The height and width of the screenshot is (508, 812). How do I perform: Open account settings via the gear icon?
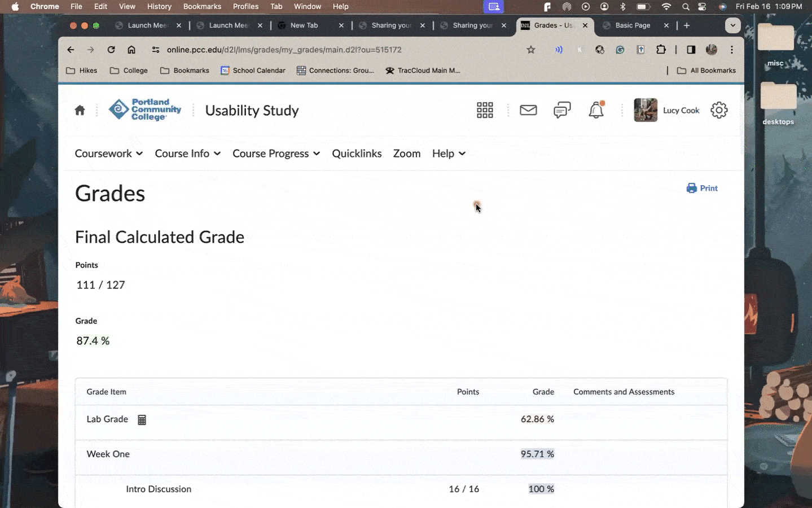point(719,110)
